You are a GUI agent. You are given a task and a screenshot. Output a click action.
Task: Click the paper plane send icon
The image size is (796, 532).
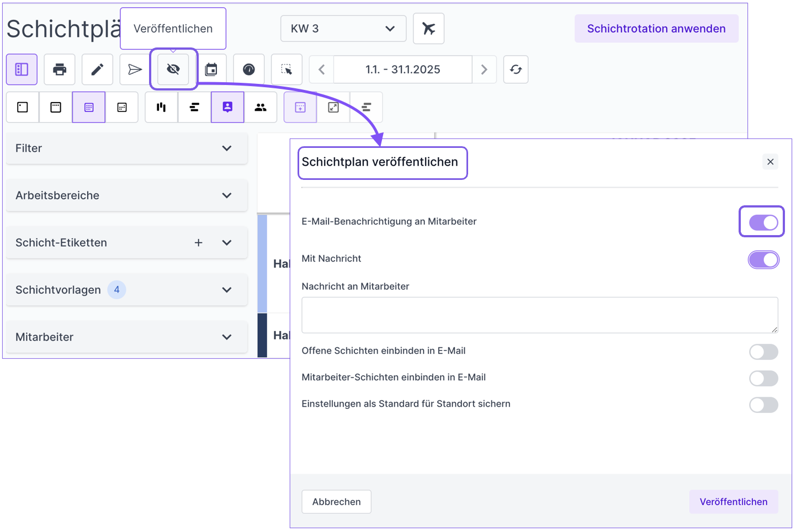[135, 70]
